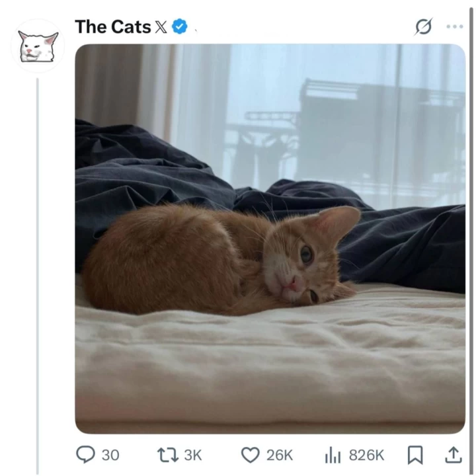Click The Cats account name
The height and width of the screenshot is (476, 476).
(112, 26)
